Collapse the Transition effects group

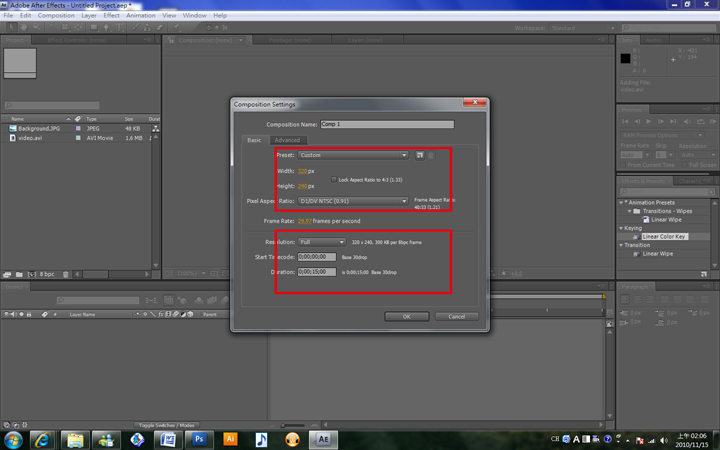coord(621,245)
